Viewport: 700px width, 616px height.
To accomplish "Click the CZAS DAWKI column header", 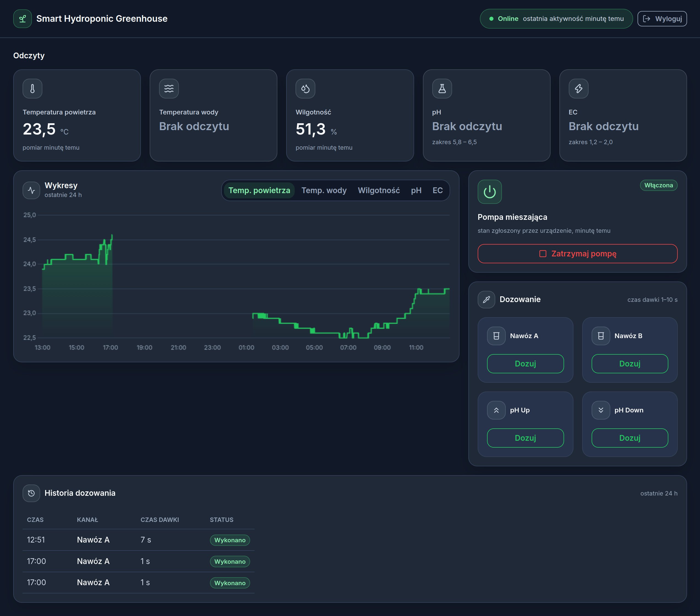I will pos(160,520).
